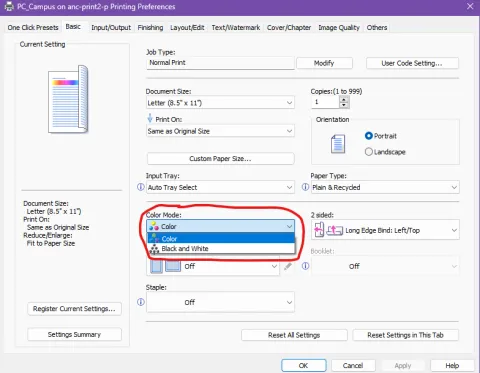Open the Image Quality tab
This screenshot has height=373, width=480.
tap(339, 28)
